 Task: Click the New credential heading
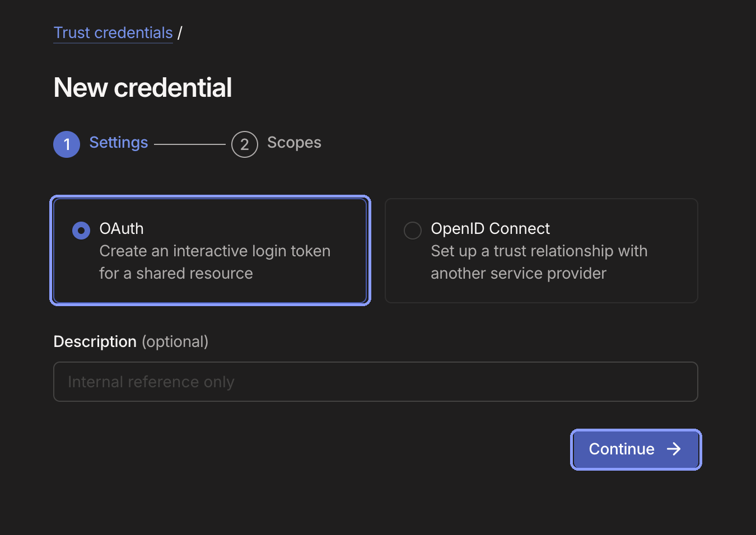pos(143,88)
